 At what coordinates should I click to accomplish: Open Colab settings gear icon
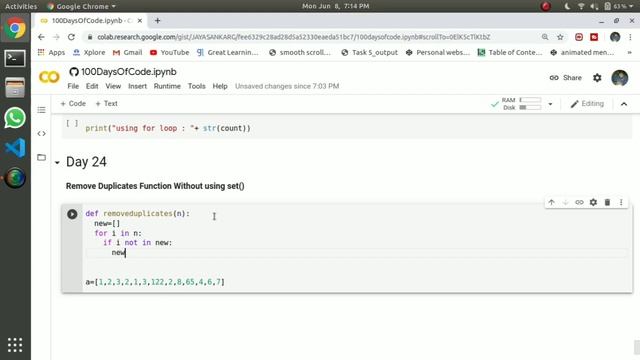597,78
